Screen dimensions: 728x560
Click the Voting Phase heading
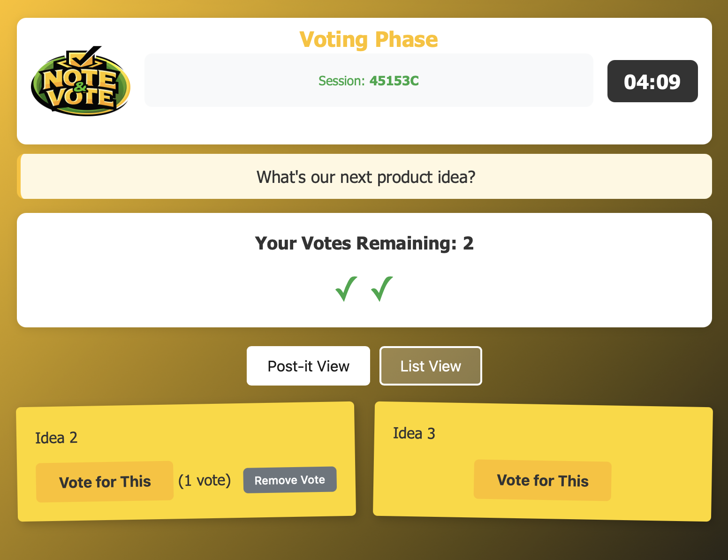point(369,39)
